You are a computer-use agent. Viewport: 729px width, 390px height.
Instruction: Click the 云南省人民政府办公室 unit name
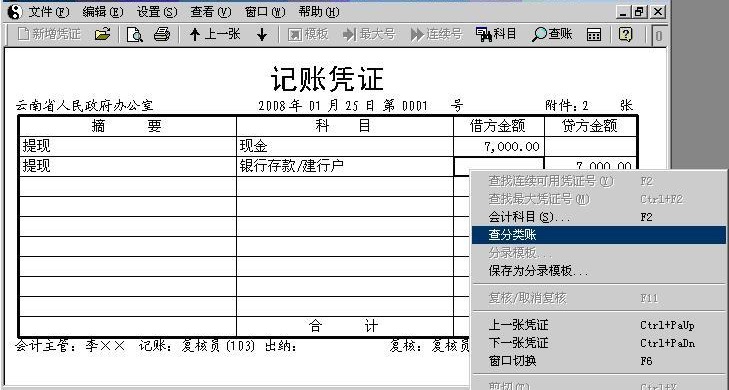pyautogui.click(x=85, y=106)
